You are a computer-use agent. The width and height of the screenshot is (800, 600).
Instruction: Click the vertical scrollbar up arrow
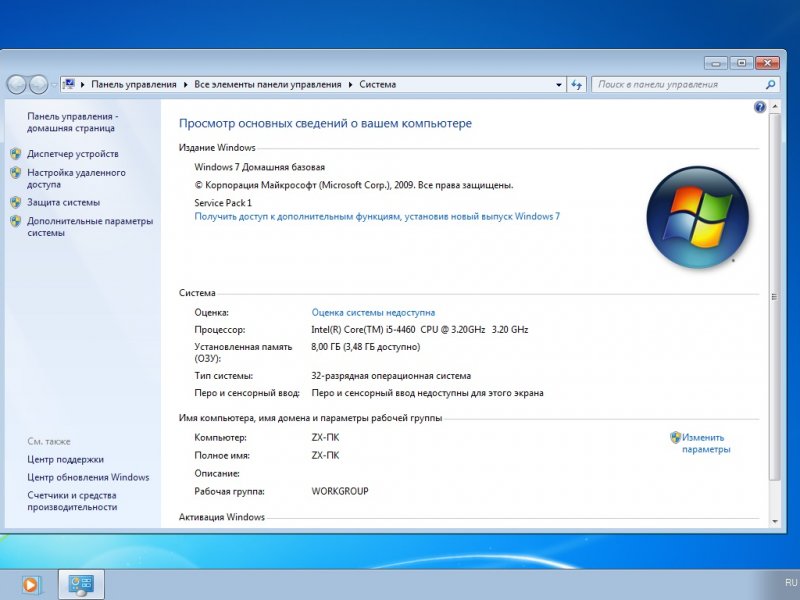[774, 107]
